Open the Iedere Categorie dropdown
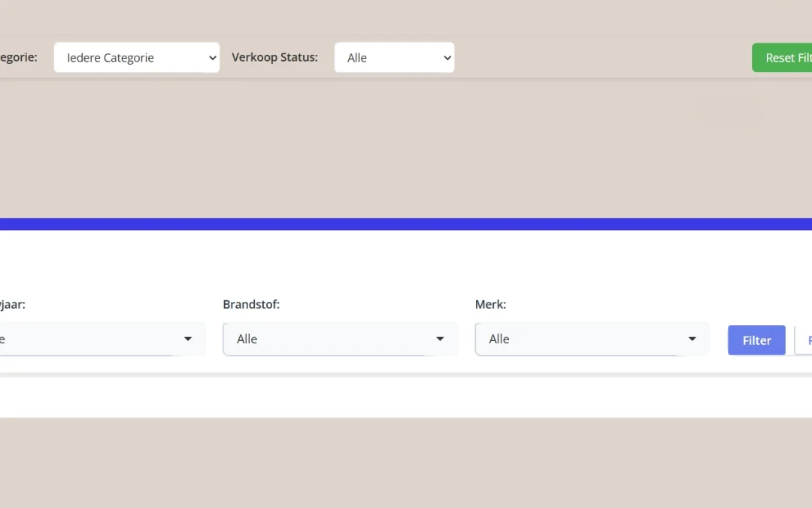The width and height of the screenshot is (812, 508). [x=136, y=57]
